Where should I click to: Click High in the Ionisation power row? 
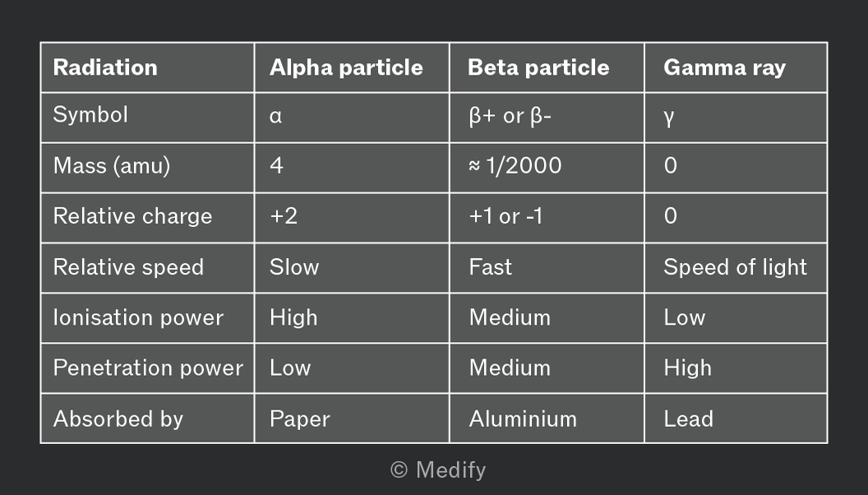click(352, 318)
